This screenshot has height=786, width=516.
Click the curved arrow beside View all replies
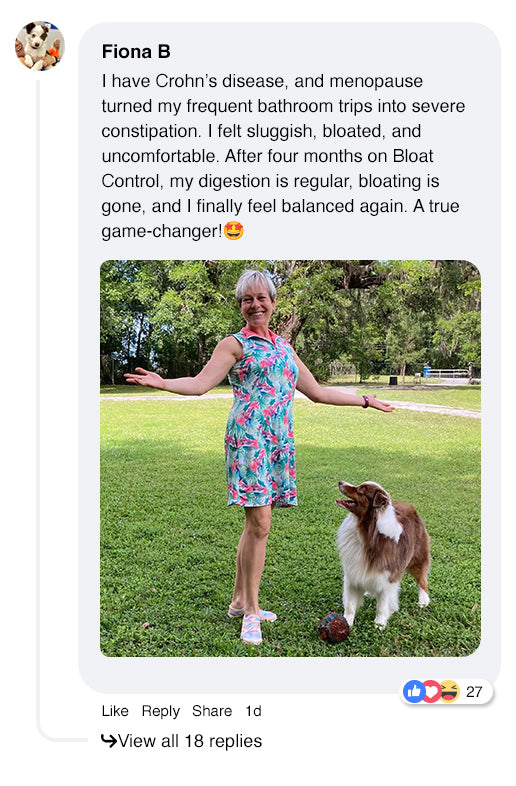click(x=108, y=740)
